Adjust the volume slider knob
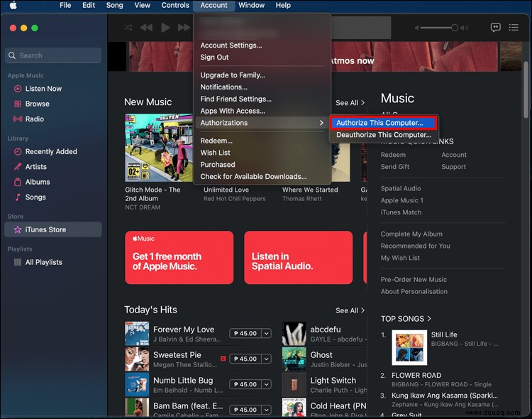 [x=454, y=28]
